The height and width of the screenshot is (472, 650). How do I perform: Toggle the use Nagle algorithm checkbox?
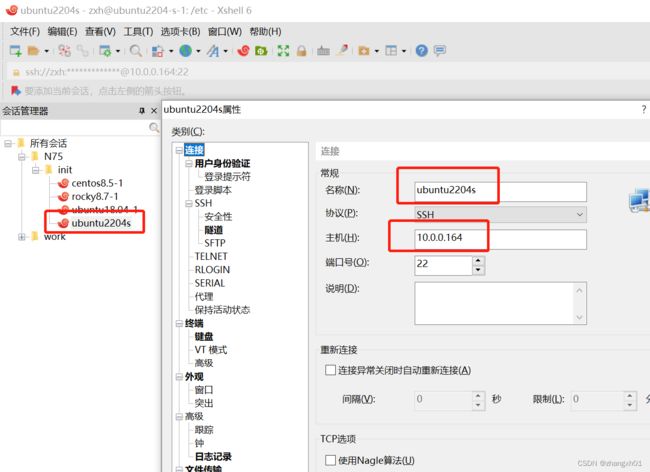coord(330,460)
